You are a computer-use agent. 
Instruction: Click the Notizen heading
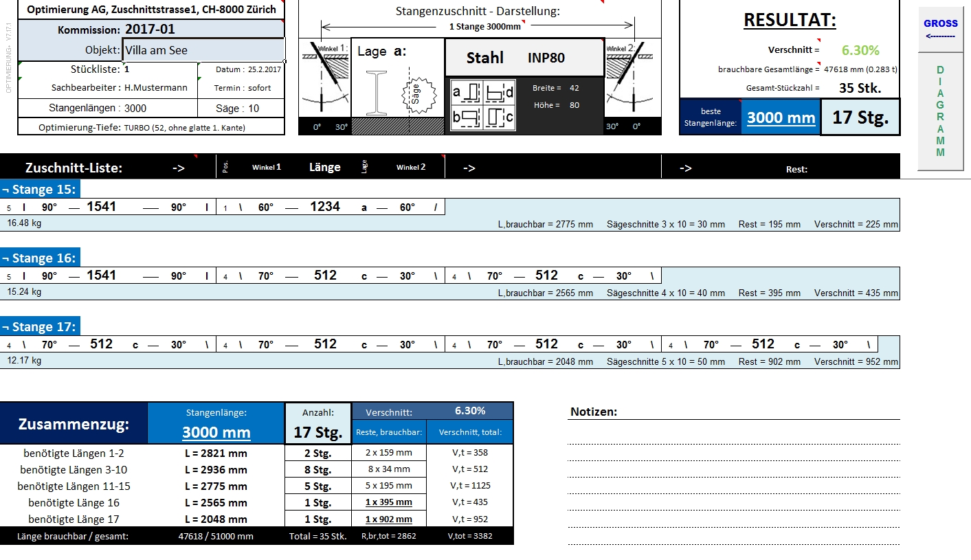(x=594, y=412)
